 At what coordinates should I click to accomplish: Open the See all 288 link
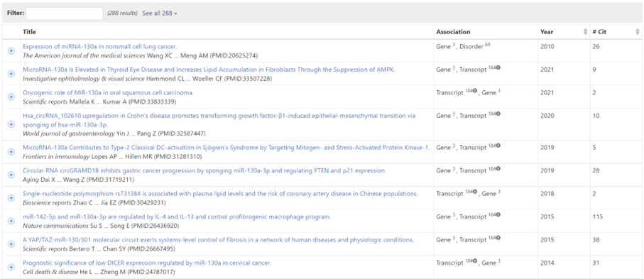coord(160,13)
